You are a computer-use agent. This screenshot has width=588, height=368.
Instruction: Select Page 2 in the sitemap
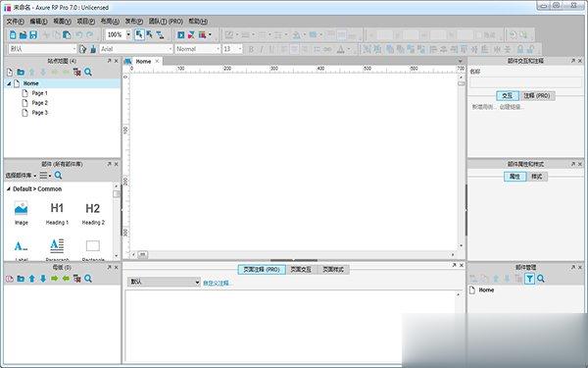(40, 103)
